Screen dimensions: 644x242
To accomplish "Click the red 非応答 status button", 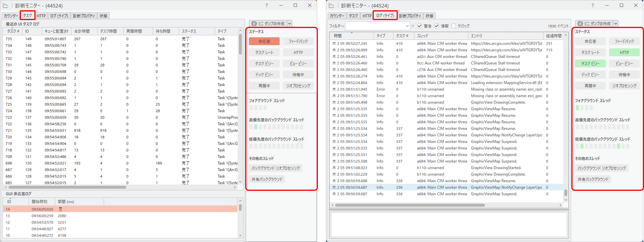I will (264, 41).
